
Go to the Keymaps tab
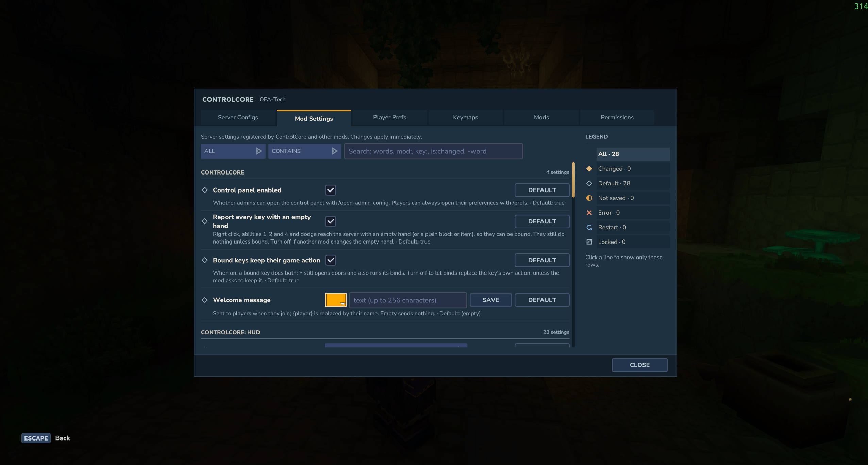point(466,117)
